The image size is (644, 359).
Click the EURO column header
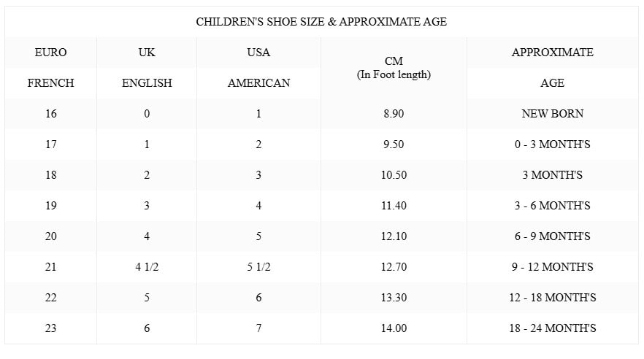point(50,53)
